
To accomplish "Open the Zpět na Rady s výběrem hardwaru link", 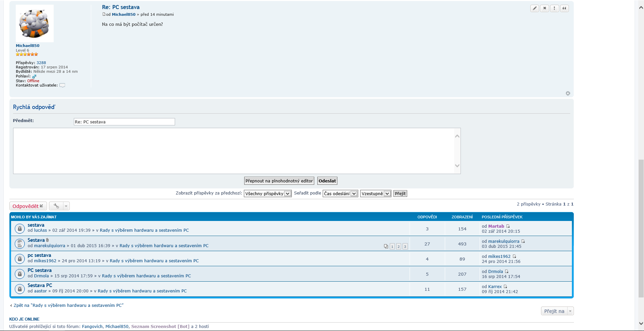I will 68,306.
